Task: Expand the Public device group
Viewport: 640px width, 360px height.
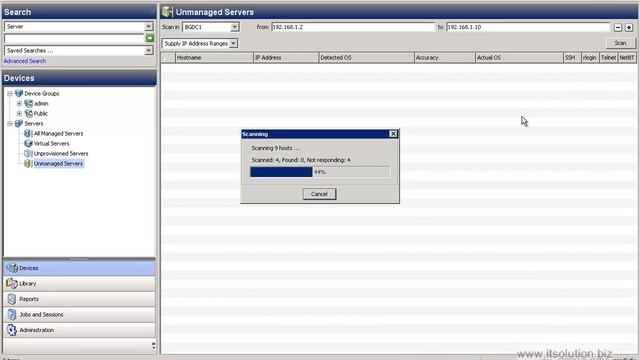Action: [19, 113]
